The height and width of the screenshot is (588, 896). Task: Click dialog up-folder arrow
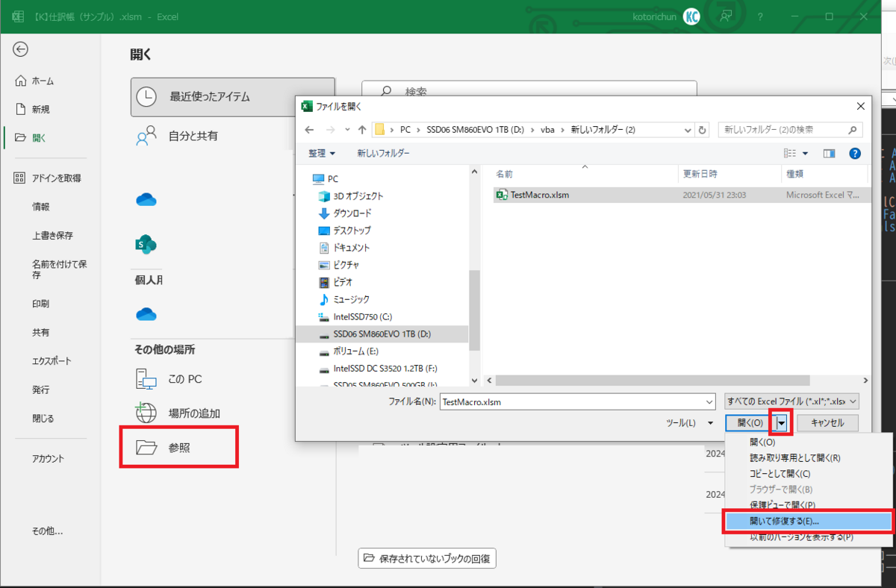click(362, 129)
